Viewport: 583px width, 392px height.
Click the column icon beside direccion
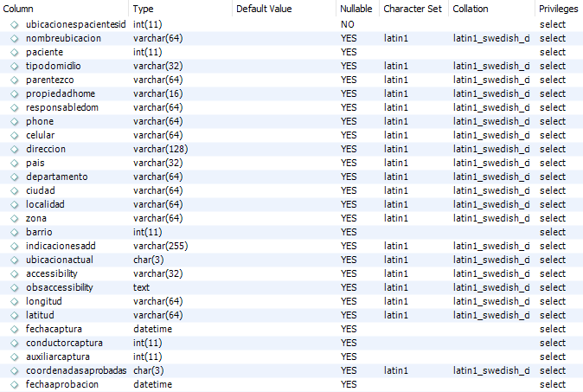tap(14, 149)
